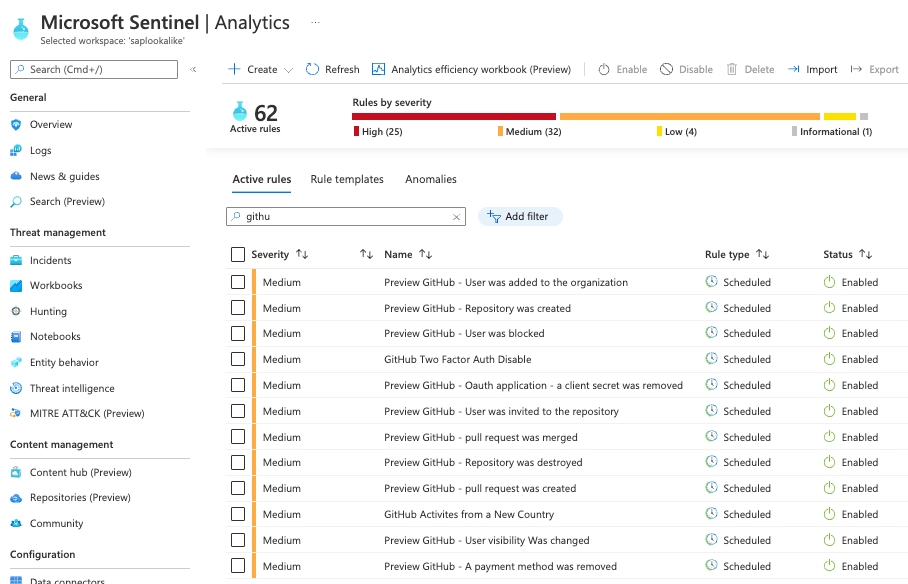Tick the 'User was blocked' rule checkbox
Screen dimensions: 908x584
pyautogui.click(x=238, y=333)
